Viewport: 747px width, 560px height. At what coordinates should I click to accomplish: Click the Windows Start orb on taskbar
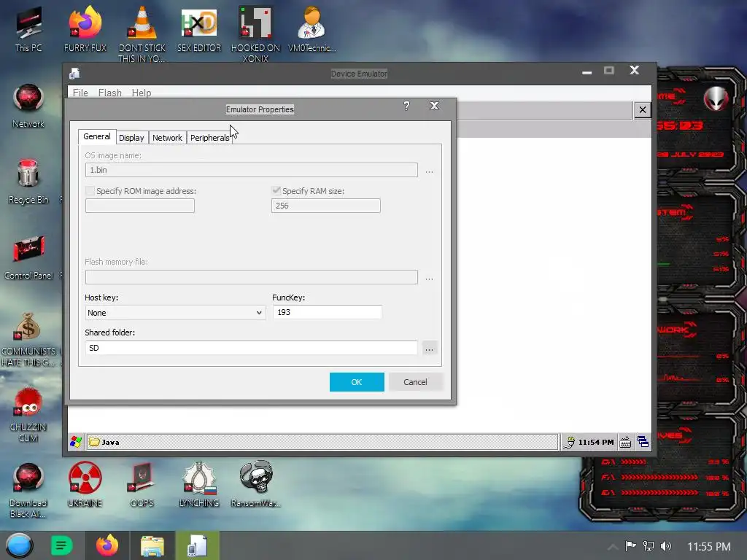click(19, 545)
